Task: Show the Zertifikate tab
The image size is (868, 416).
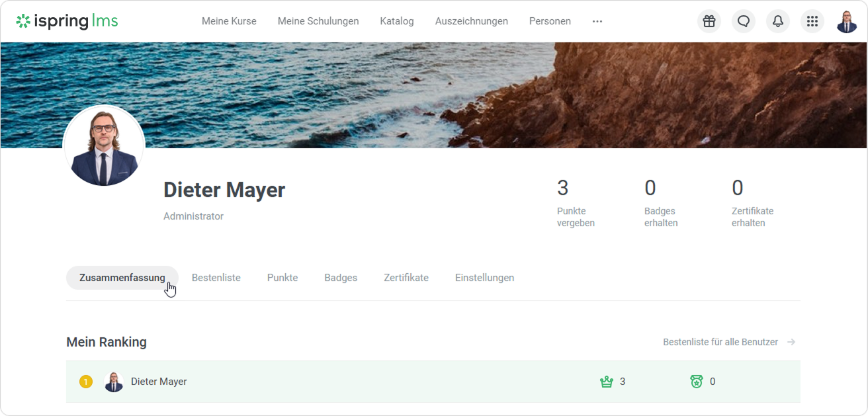Action: [406, 278]
